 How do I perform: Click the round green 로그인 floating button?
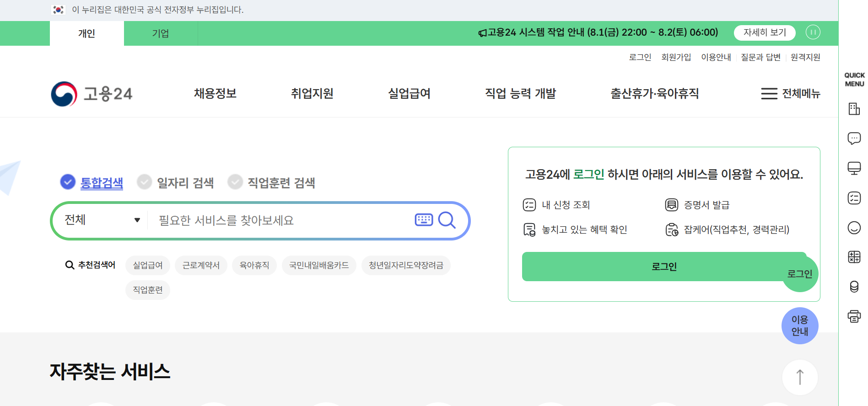[800, 274]
